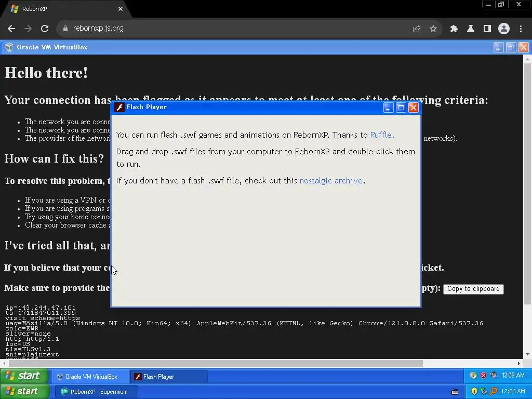Click the share page icon in address bar
The image size is (532, 399).
pos(416,29)
